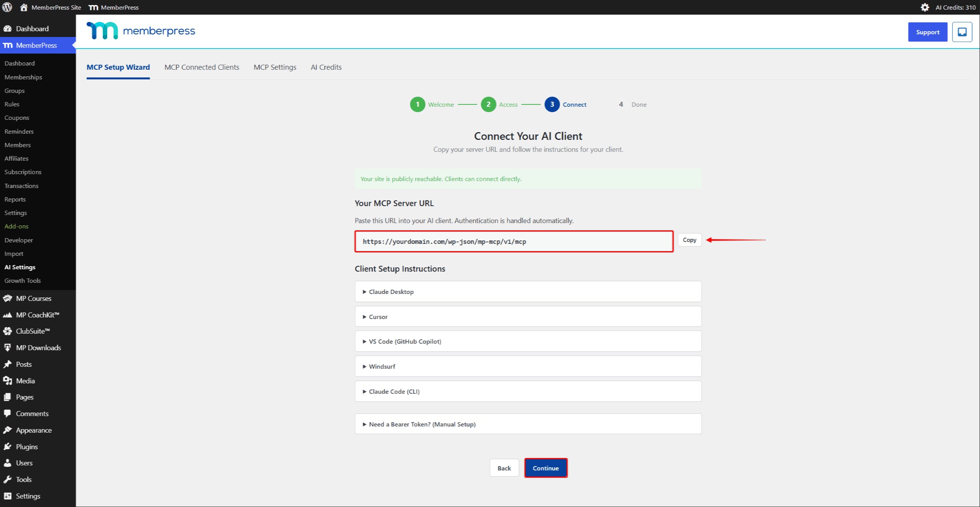Click MemberPress icon in the left sidebar
The height and width of the screenshot is (507, 980).
[x=8, y=45]
